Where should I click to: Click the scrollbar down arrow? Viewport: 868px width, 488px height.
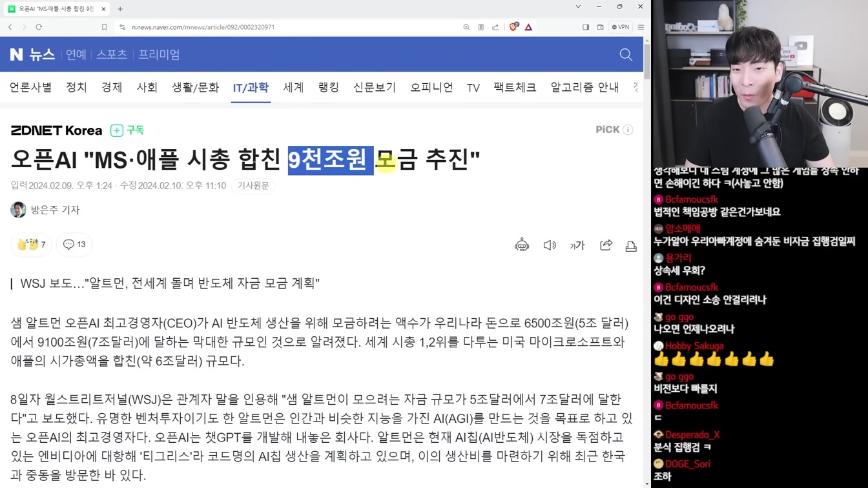(x=647, y=483)
